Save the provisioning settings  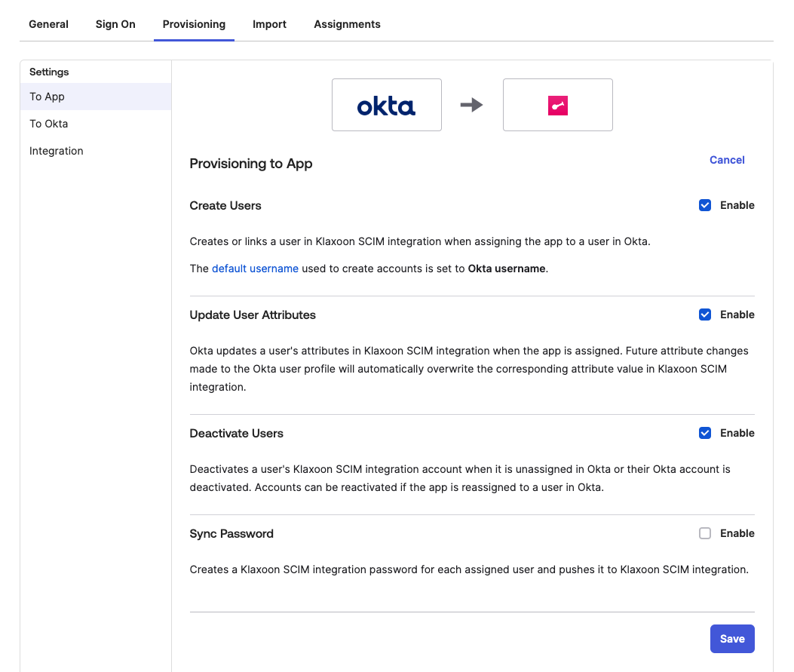click(x=731, y=639)
